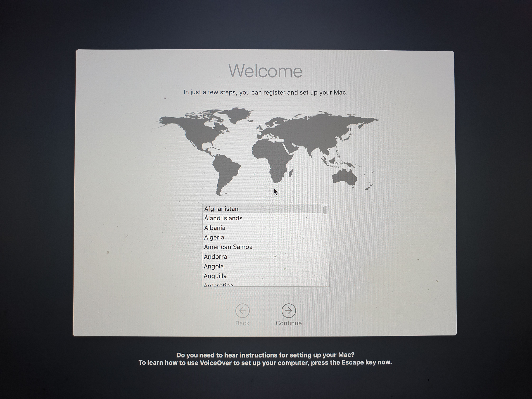Select Afghanistan in the country list

(x=262, y=209)
